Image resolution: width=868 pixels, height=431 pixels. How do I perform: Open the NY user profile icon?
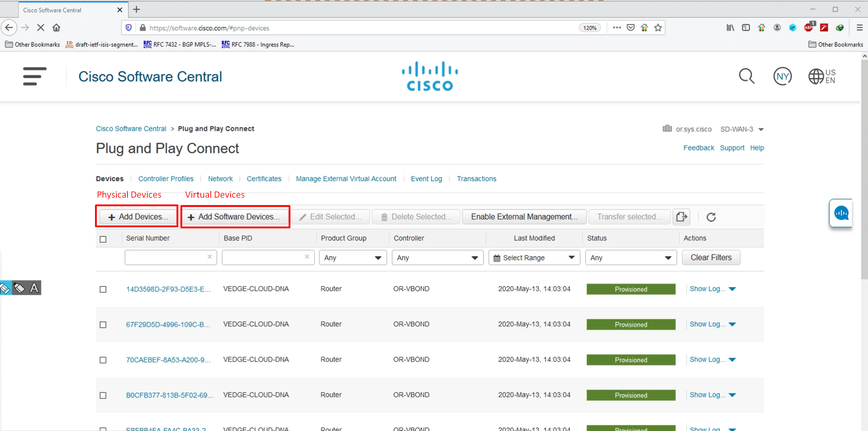782,76
